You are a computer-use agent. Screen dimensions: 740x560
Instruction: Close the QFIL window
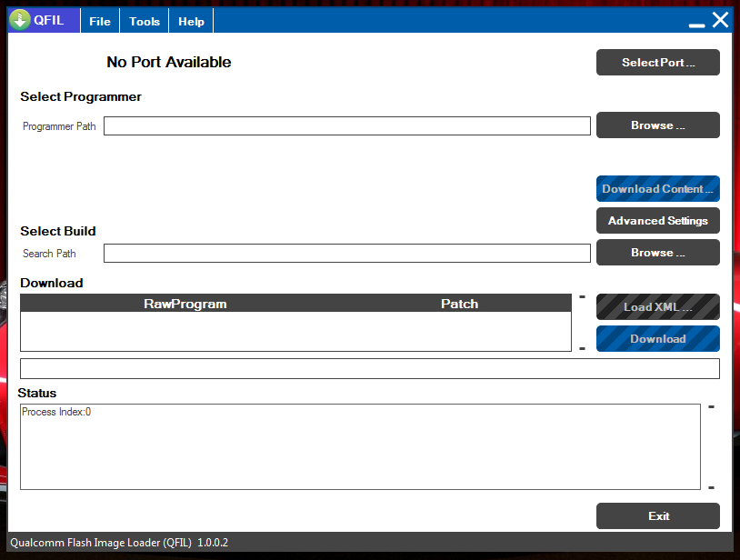[x=720, y=20]
